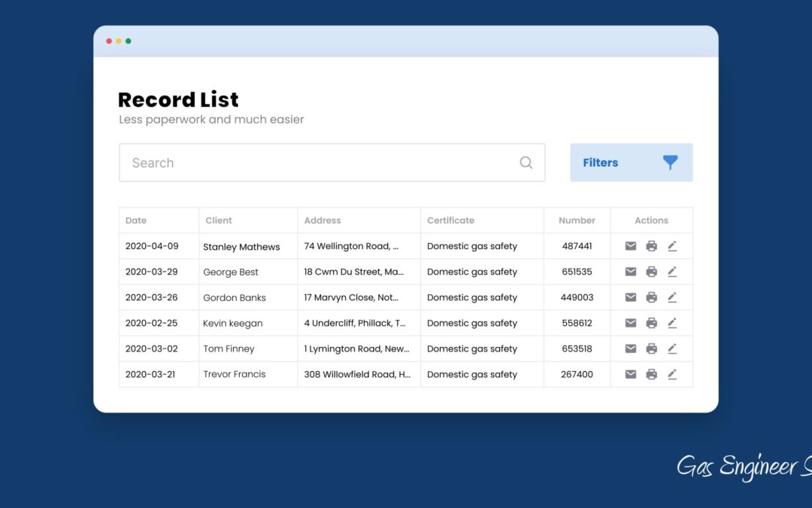Click the search magnifier icon
Image resolution: width=812 pixels, height=508 pixels.
click(x=526, y=163)
